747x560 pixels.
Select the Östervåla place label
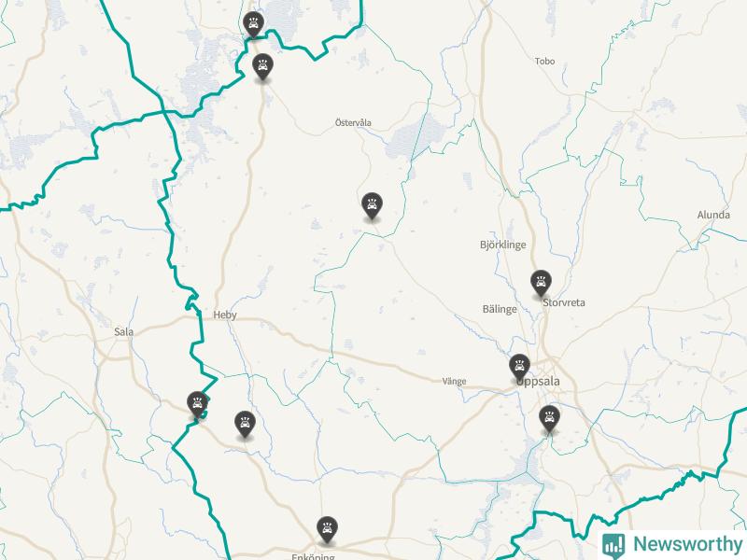point(353,122)
